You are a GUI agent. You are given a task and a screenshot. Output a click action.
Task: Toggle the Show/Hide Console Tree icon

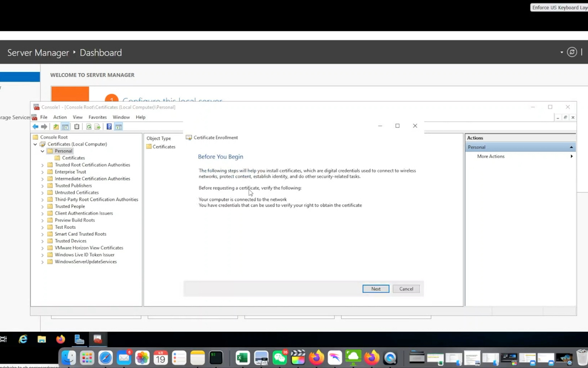pos(65,127)
